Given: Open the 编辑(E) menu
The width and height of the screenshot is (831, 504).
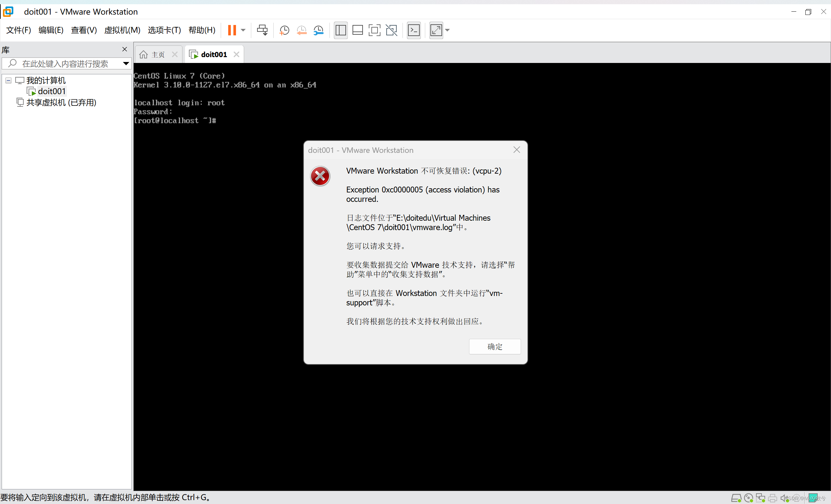Looking at the screenshot, I should pyautogui.click(x=51, y=30).
